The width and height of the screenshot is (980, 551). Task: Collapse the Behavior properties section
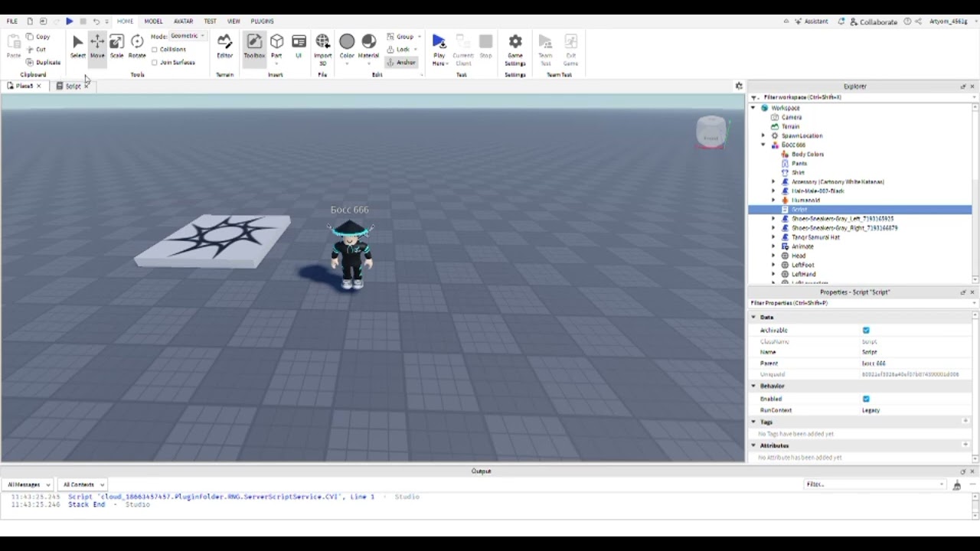click(753, 386)
